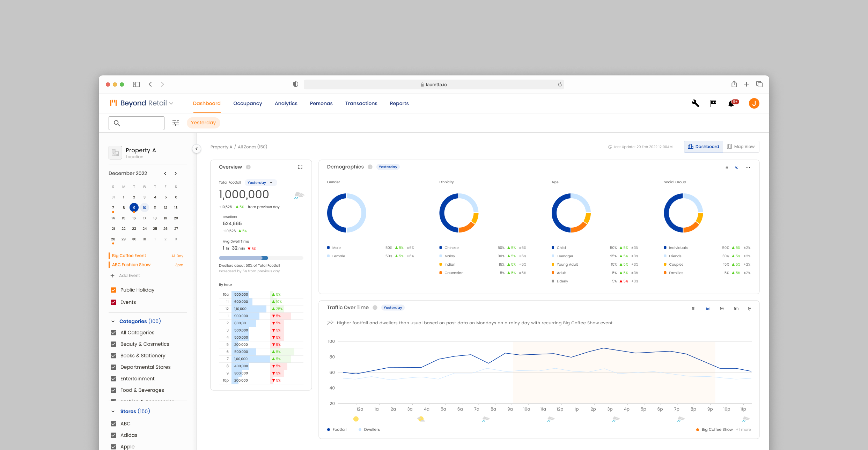Image resolution: width=868 pixels, height=450 pixels.
Task: Uncheck the Public Holiday checkbox
Action: click(x=113, y=290)
